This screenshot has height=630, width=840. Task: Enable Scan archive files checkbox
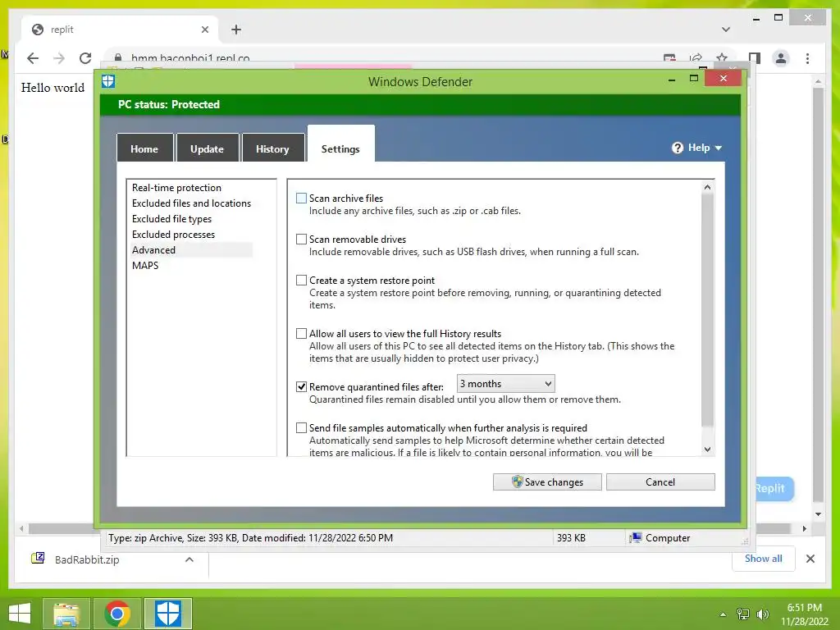(302, 199)
